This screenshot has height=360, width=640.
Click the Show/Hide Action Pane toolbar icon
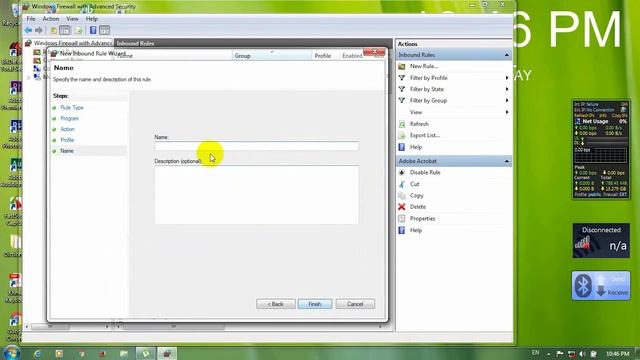pos(104,30)
